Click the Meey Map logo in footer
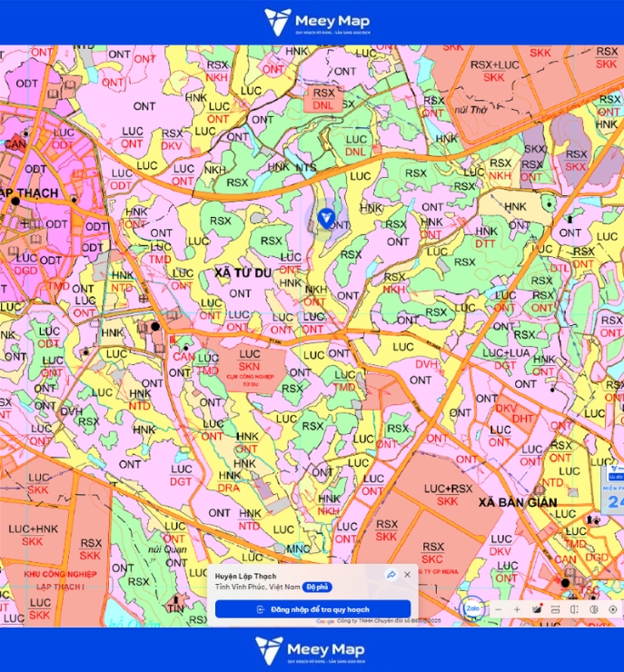This screenshot has height=672, width=624. [x=310, y=650]
